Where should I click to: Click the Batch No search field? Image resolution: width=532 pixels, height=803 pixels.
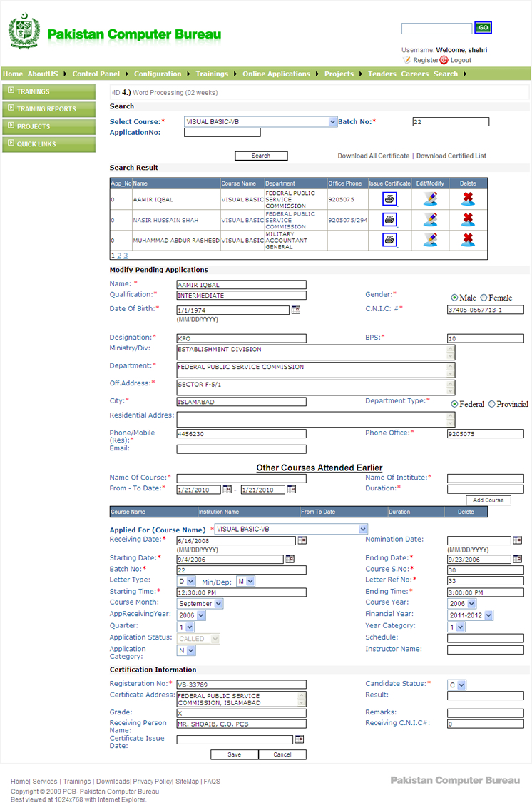(451, 122)
